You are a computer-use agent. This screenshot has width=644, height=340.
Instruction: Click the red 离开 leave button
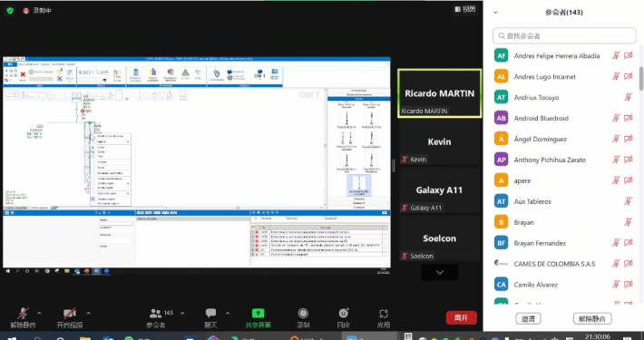(462, 317)
